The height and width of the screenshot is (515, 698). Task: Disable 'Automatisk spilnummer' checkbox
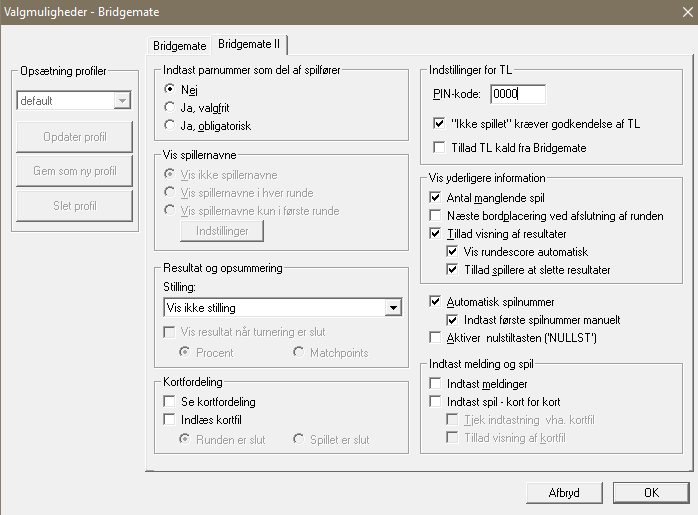click(435, 301)
